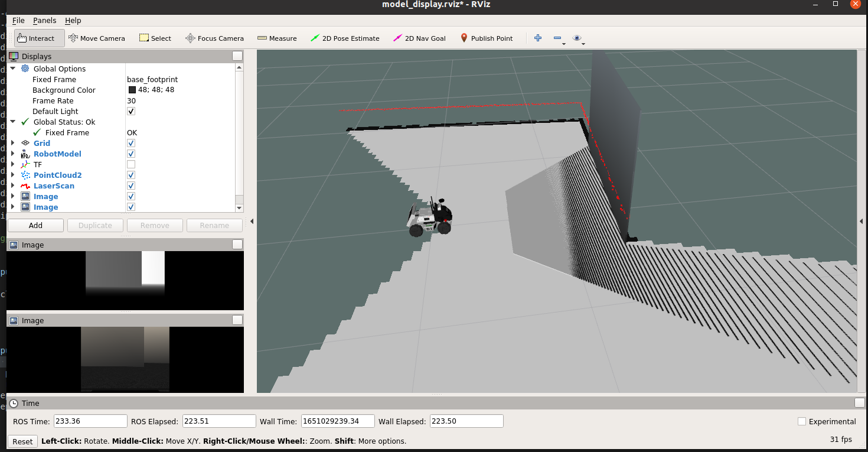Open the Panels menu

pos(44,20)
